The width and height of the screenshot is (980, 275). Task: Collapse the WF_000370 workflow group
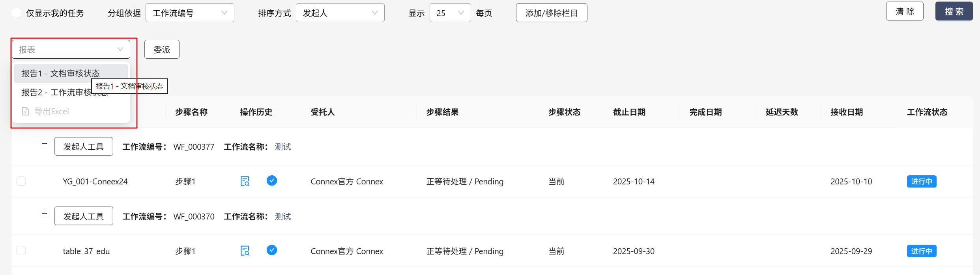pos(45,214)
